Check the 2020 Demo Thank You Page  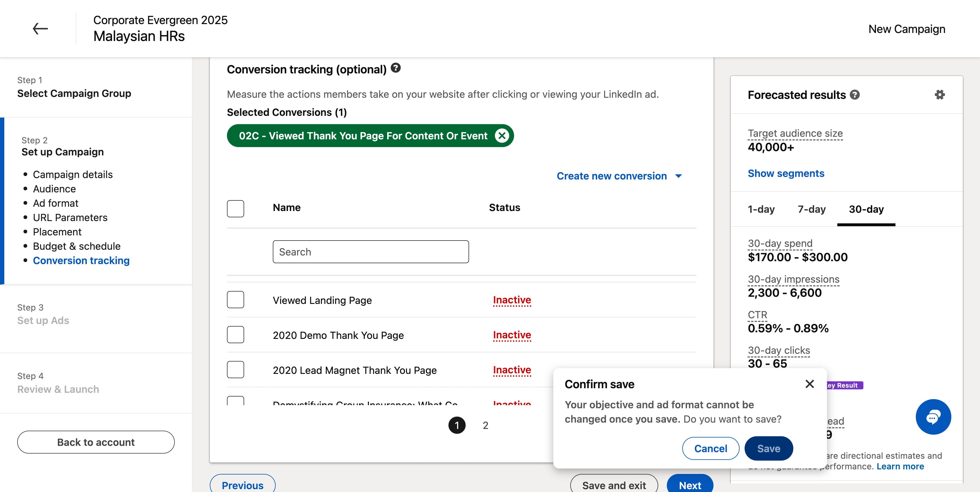tap(236, 335)
